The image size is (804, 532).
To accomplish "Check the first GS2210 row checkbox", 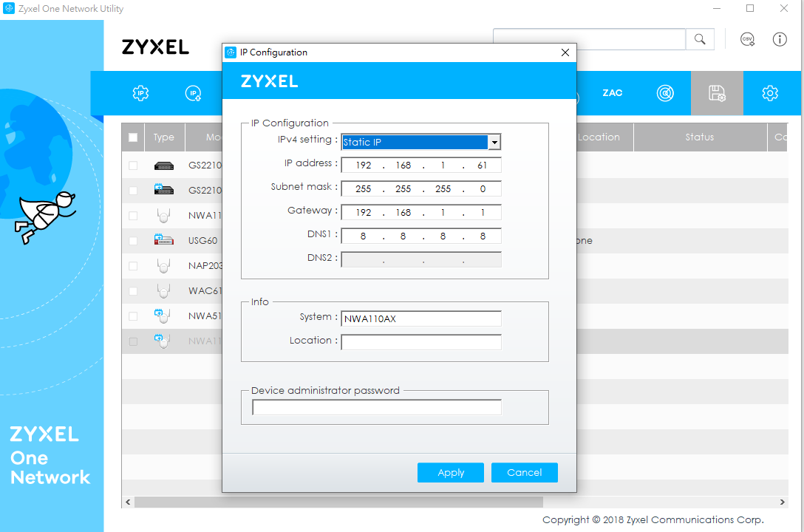I will tap(133, 166).
